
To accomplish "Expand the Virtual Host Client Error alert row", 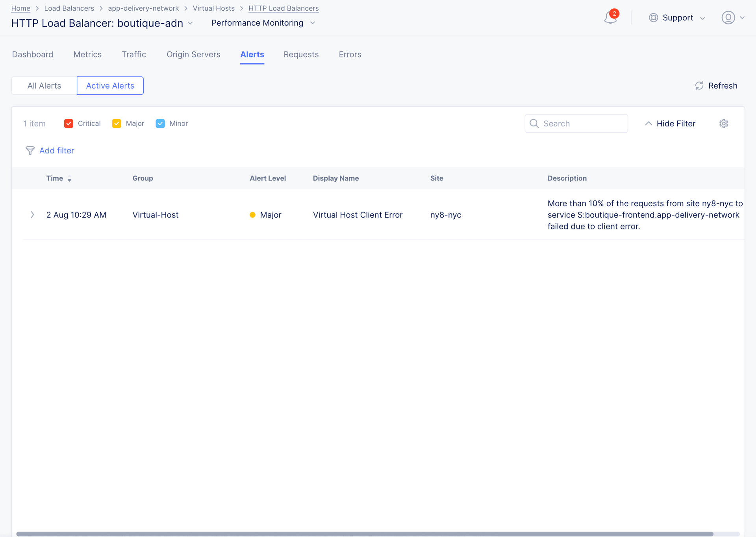I will pos(32,215).
